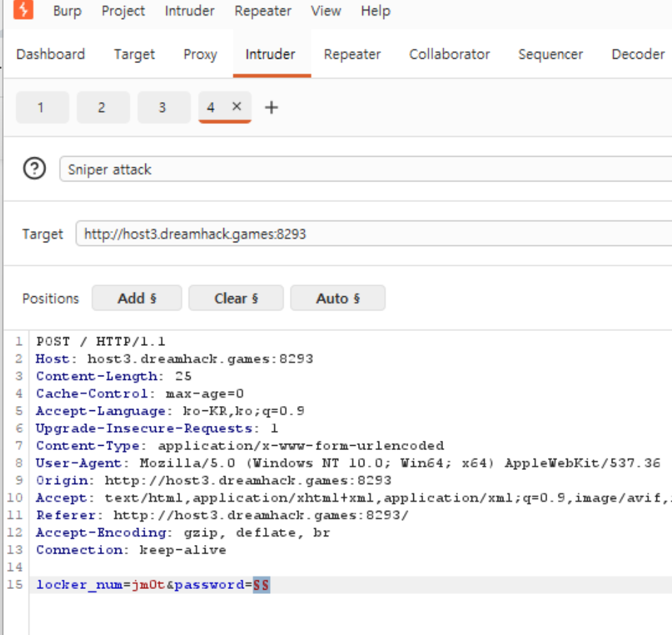This screenshot has width=672, height=635.
Task: Open the Help menu
Action: (x=376, y=11)
